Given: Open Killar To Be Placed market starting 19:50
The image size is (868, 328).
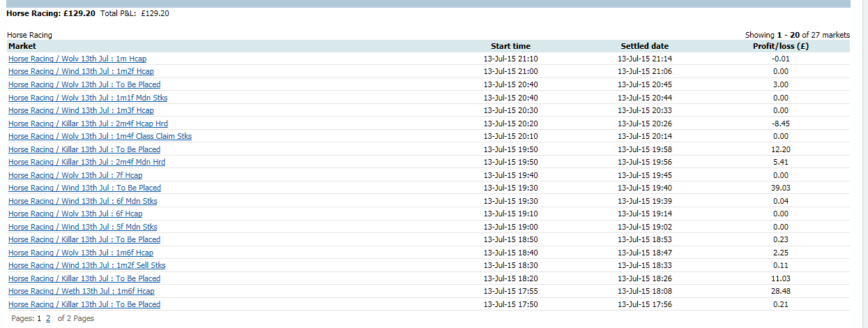Looking at the screenshot, I should coord(84,149).
